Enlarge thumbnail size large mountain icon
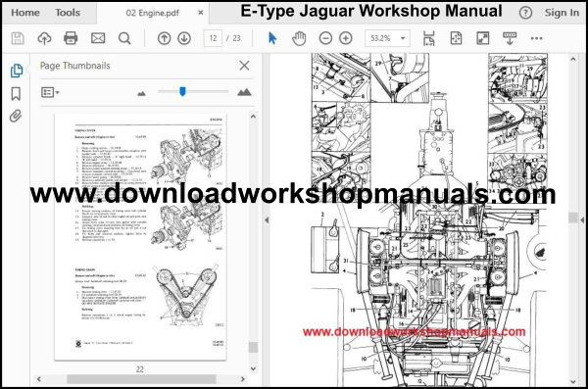 pyautogui.click(x=244, y=92)
